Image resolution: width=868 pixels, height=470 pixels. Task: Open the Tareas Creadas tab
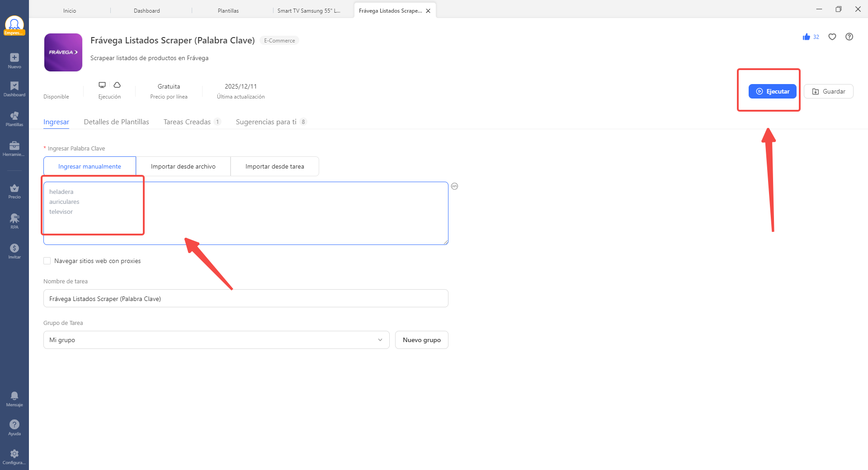point(187,122)
